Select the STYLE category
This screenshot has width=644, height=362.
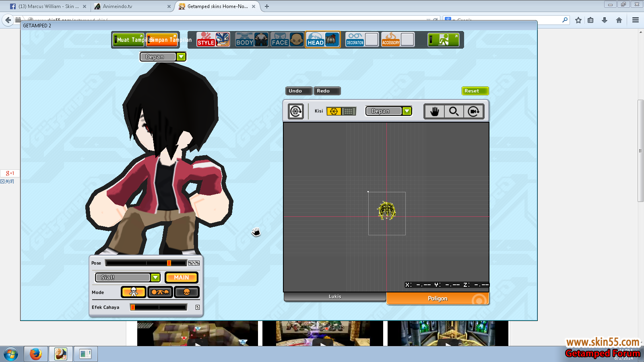tap(213, 39)
